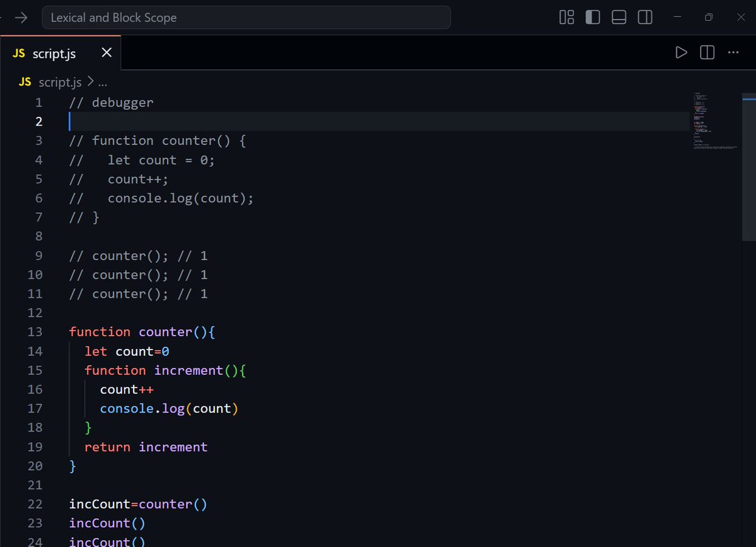Click the JS icon in the breadcrumb bar
Screen dimensions: 756x547
pos(24,82)
